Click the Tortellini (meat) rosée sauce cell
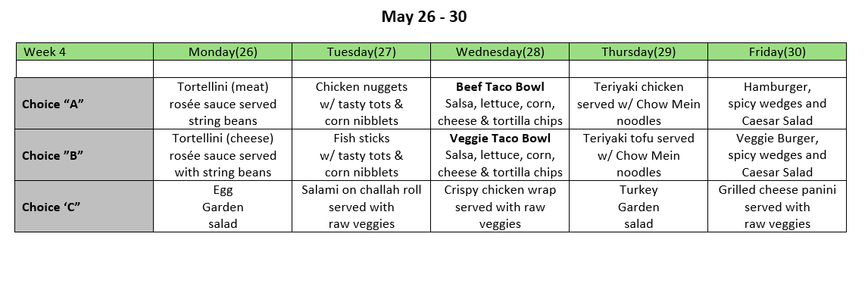868x296 pixels. click(223, 104)
